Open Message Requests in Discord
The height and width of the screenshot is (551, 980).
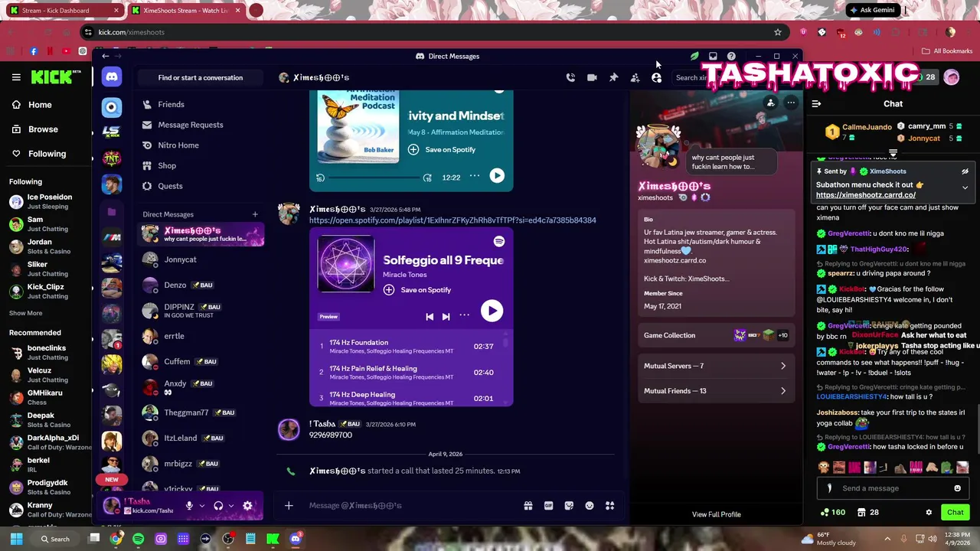point(201,125)
